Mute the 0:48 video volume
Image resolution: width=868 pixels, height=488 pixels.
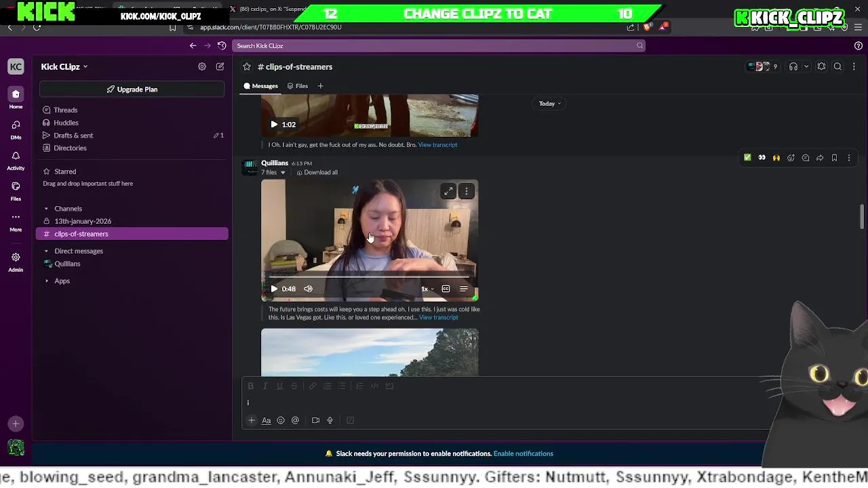click(309, 289)
